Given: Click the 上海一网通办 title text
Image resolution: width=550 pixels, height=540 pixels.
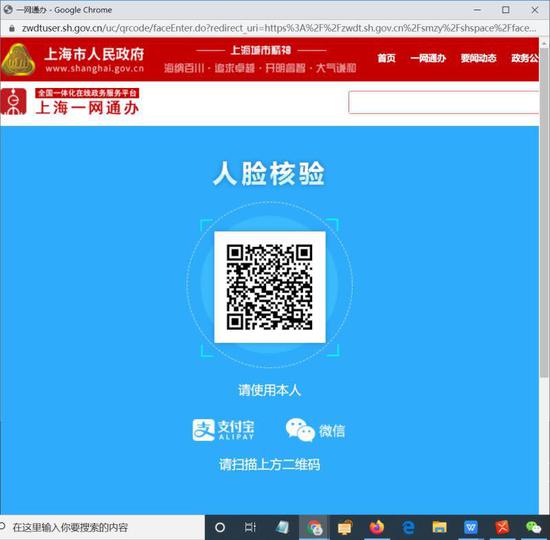Looking at the screenshot, I should [x=87, y=107].
